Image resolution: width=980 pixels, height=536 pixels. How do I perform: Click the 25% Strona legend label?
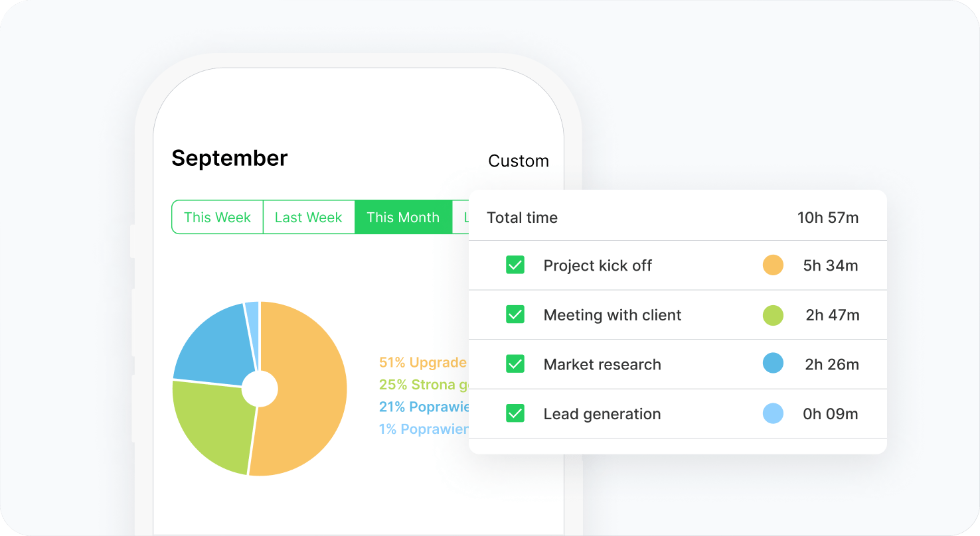pos(422,385)
